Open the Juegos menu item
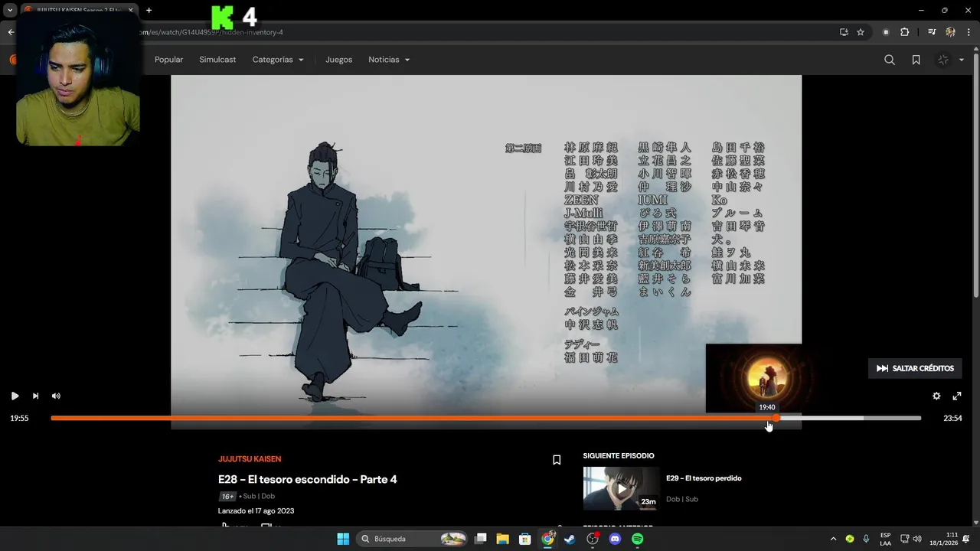980x551 pixels. [x=338, y=60]
